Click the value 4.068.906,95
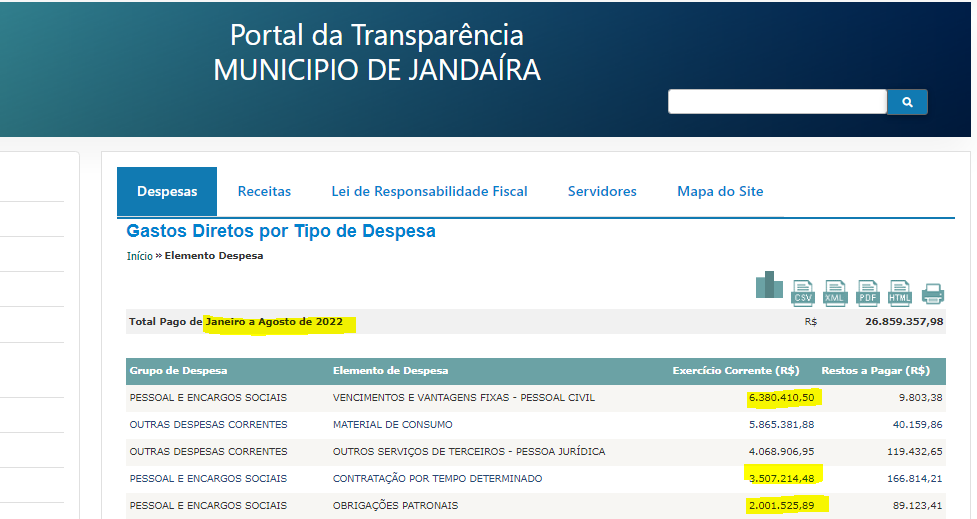The image size is (977, 519). tap(781, 451)
